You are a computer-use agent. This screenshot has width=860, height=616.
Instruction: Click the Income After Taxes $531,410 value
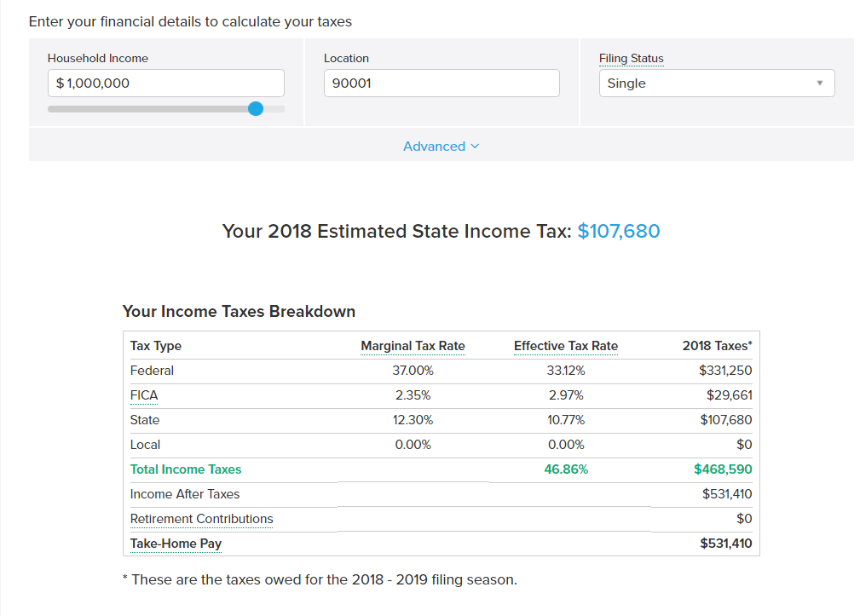(727, 494)
